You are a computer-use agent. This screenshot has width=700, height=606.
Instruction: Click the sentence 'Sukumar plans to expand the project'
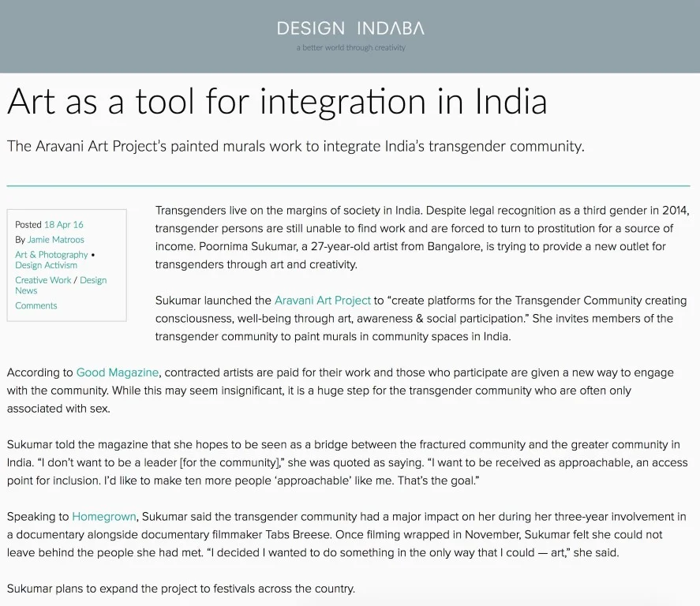coord(181,589)
